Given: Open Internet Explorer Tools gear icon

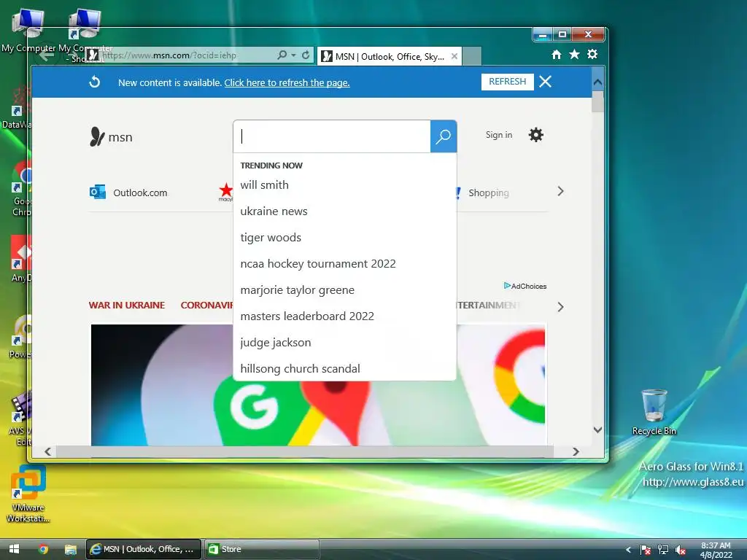Looking at the screenshot, I should pyautogui.click(x=592, y=55).
